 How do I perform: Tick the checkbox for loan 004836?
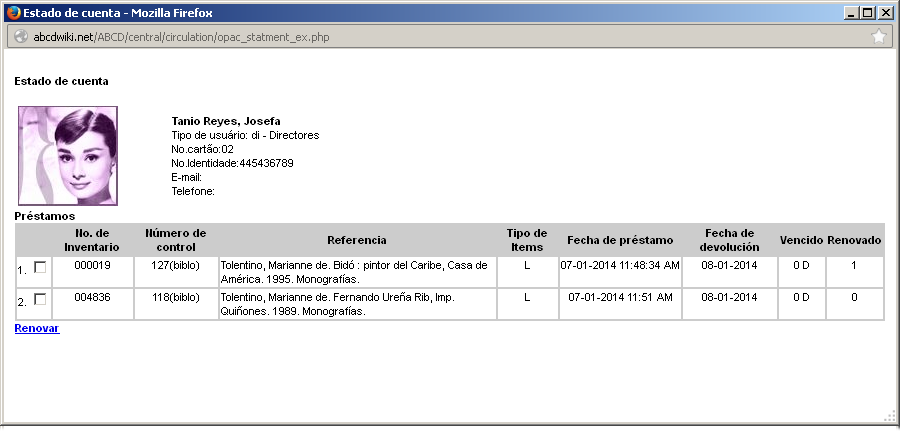[x=40, y=299]
